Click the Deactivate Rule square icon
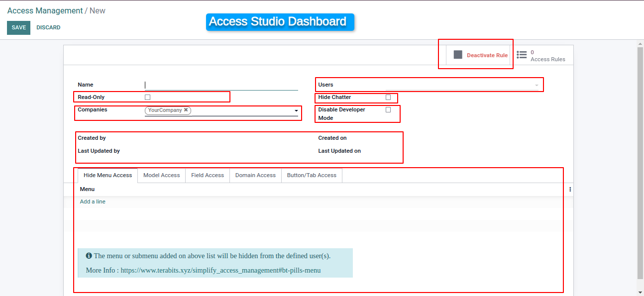This screenshot has width=644, height=296. click(x=458, y=55)
